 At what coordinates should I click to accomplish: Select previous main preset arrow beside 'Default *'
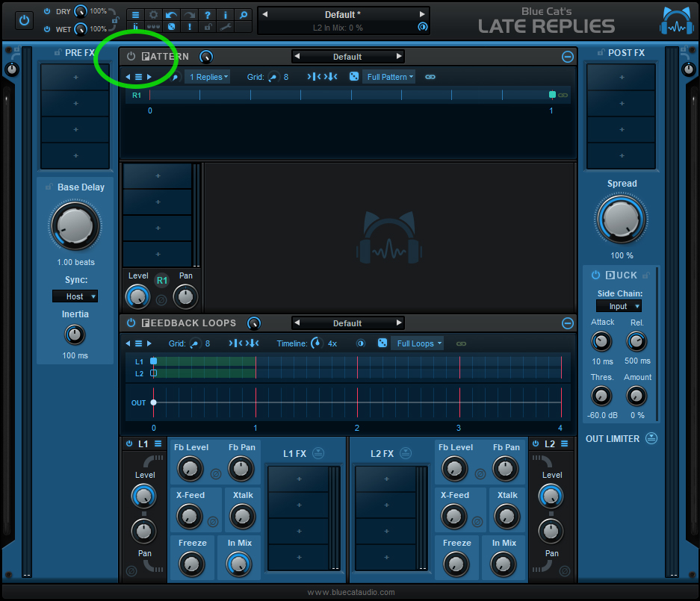coord(265,14)
